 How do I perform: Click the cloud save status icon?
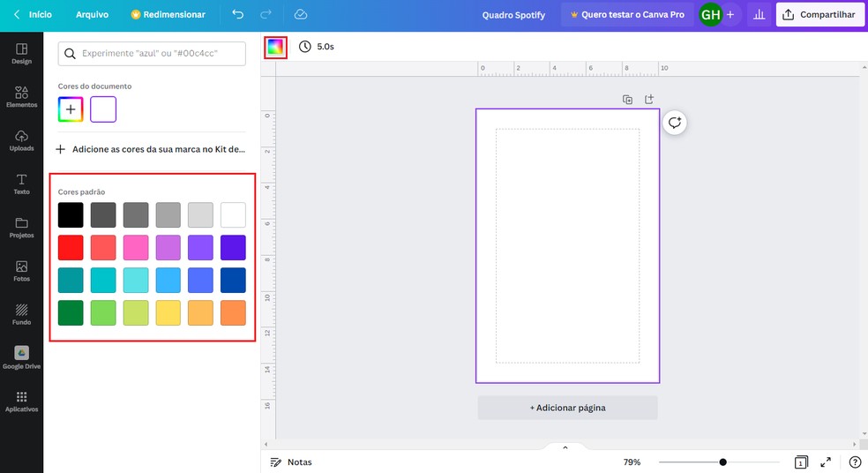pyautogui.click(x=301, y=15)
